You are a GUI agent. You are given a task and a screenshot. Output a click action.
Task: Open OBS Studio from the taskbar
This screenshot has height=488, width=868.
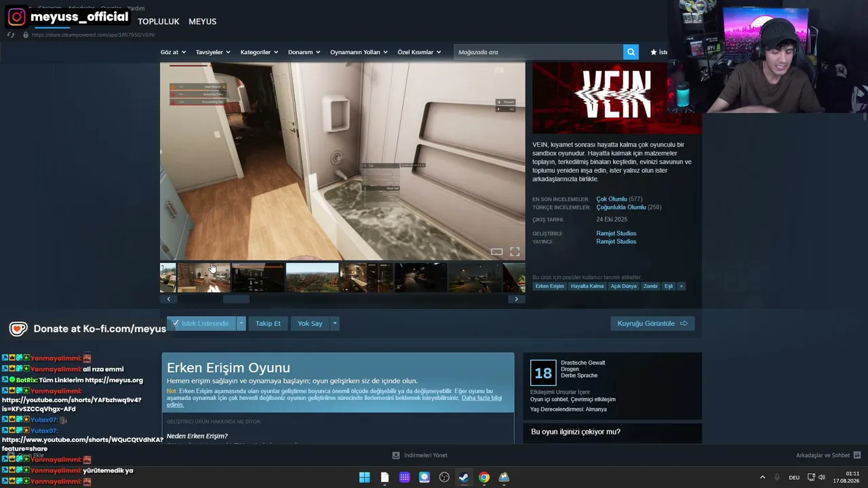[x=444, y=477]
